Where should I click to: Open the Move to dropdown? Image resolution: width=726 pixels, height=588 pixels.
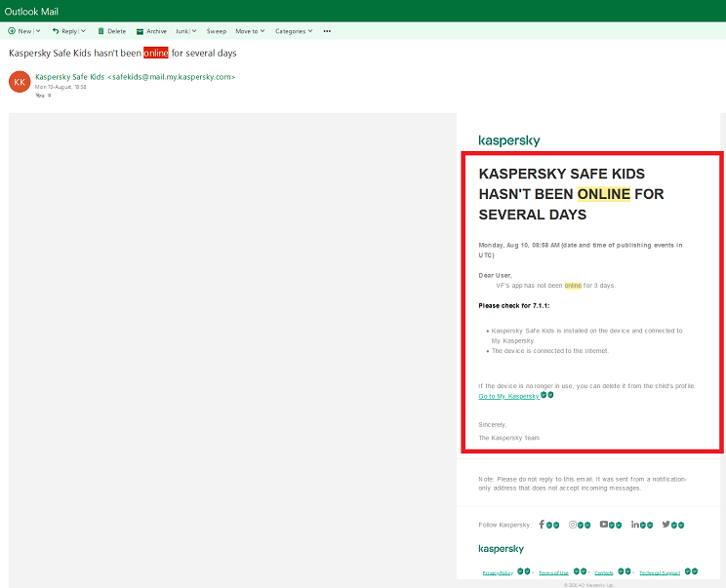tap(250, 31)
